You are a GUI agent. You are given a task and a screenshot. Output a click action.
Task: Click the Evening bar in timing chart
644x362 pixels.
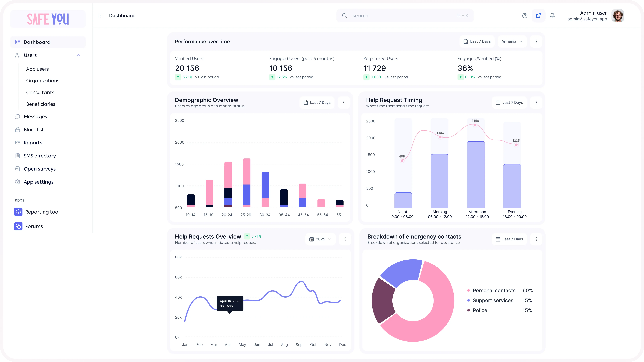[x=512, y=186]
